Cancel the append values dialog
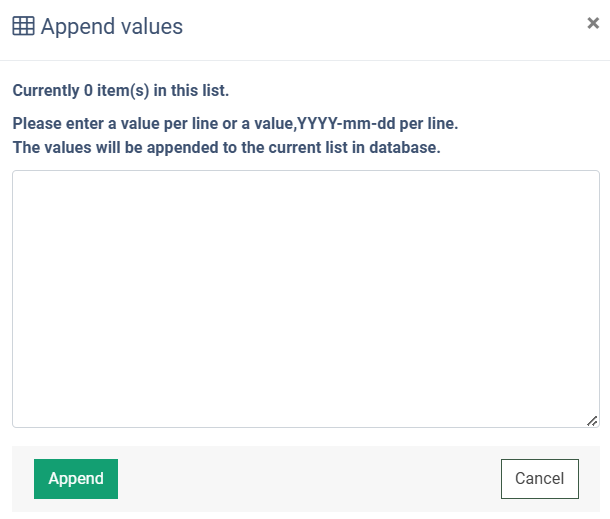This screenshot has height=519, width=610. coord(540,479)
